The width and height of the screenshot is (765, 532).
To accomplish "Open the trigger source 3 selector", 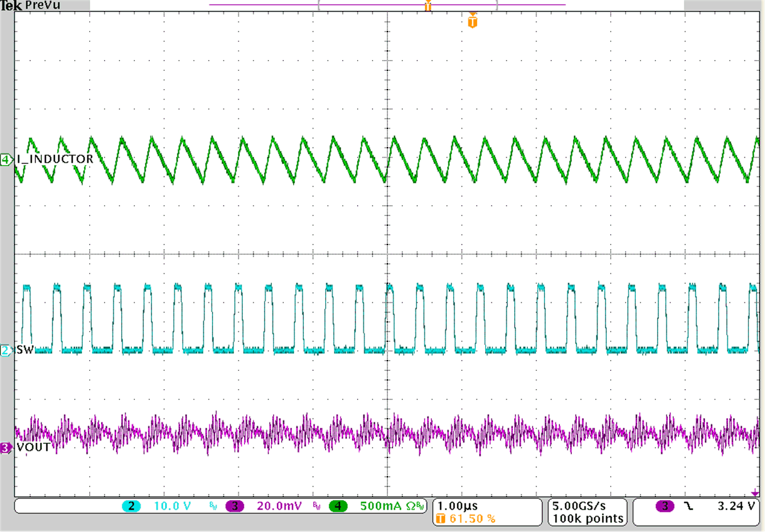I will pos(664,506).
